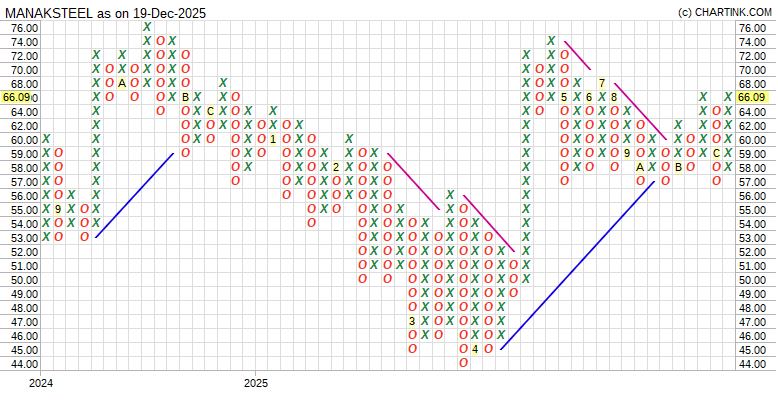Screen dimensions: 778x400
Task: Click the month marker labeled 4
Action: pyautogui.click(x=476, y=349)
